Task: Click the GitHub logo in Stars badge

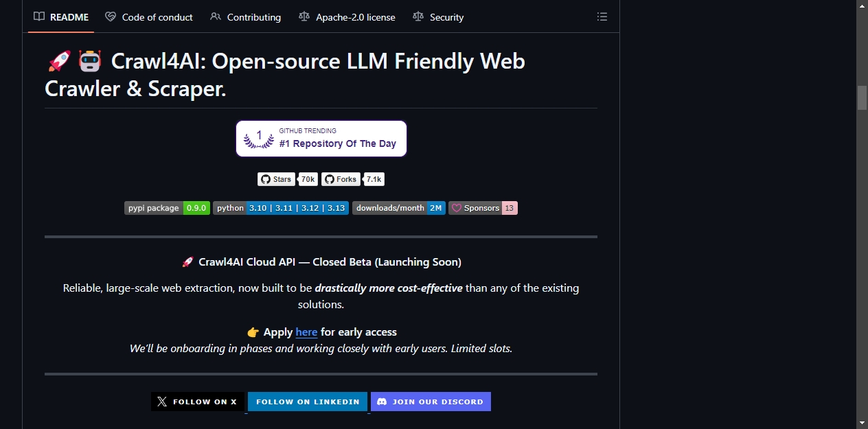Action: 265,179
